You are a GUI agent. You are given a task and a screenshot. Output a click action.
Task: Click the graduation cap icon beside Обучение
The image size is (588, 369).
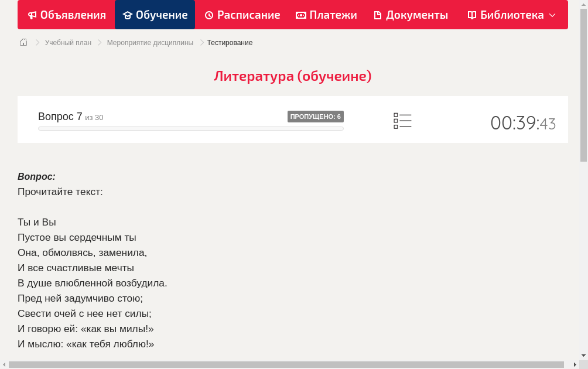(128, 15)
